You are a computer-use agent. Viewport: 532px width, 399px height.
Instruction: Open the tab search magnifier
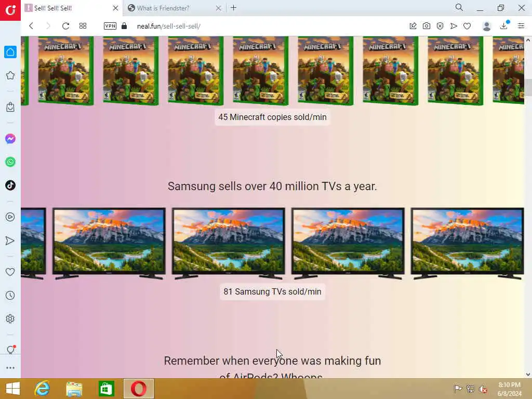tap(459, 7)
